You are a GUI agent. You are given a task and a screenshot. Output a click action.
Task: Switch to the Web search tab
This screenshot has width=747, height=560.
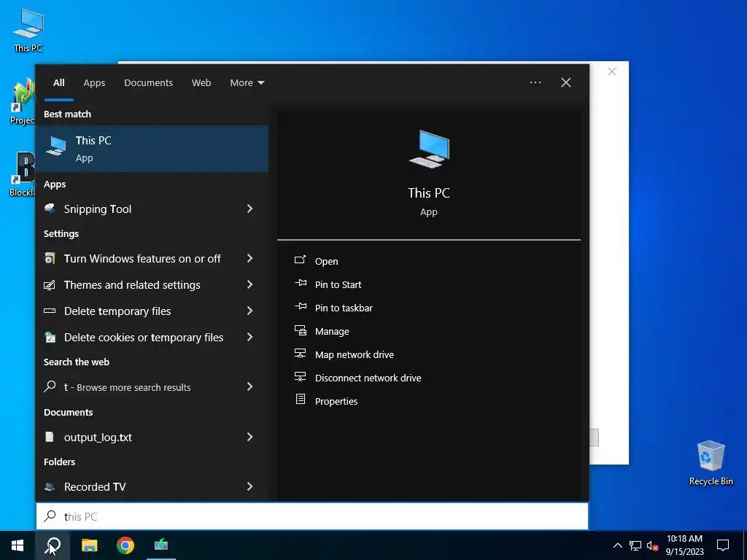click(201, 83)
